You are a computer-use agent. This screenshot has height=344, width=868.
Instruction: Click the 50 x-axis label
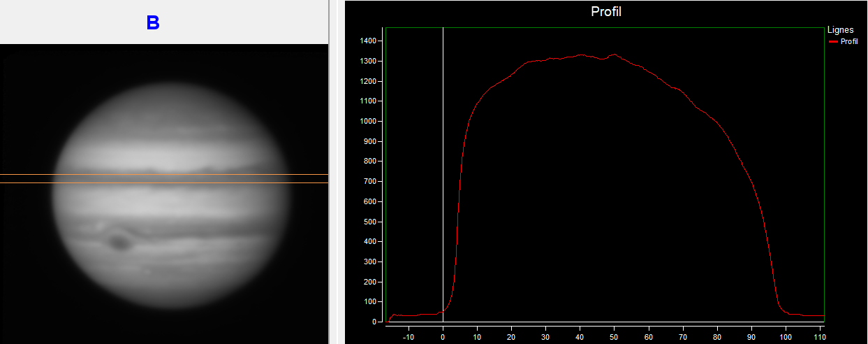[615, 336]
